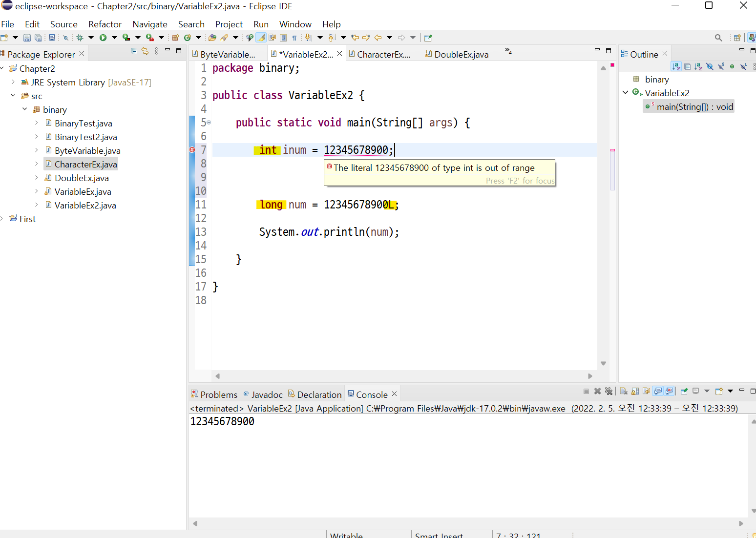
Task: Click the Next Annotation toolbar icon
Action: (308, 38)
